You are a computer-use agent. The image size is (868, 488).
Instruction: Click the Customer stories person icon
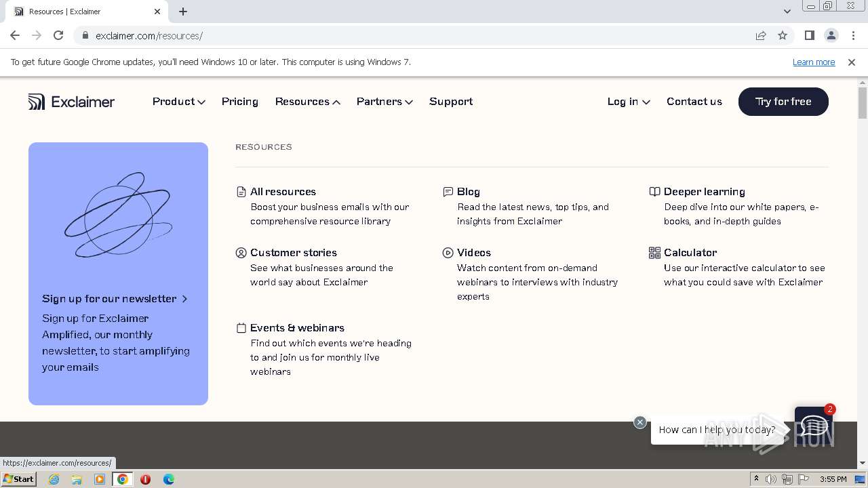(241, 253)
